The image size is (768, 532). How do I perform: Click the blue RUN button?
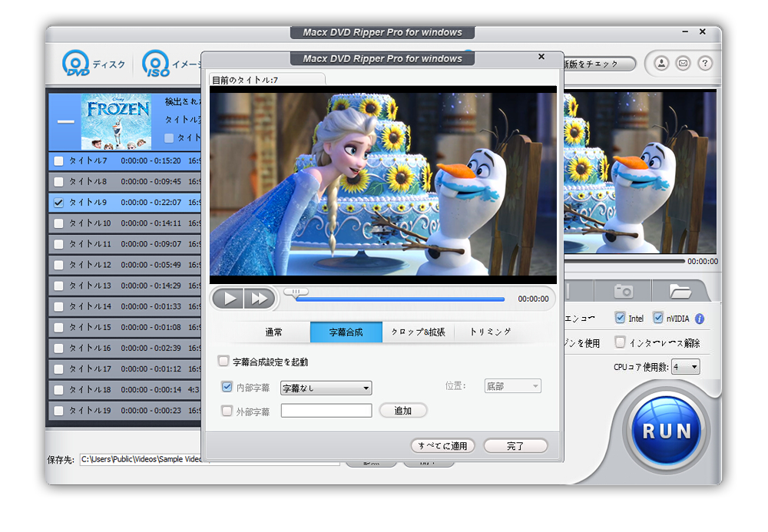[x=667, y=431]
